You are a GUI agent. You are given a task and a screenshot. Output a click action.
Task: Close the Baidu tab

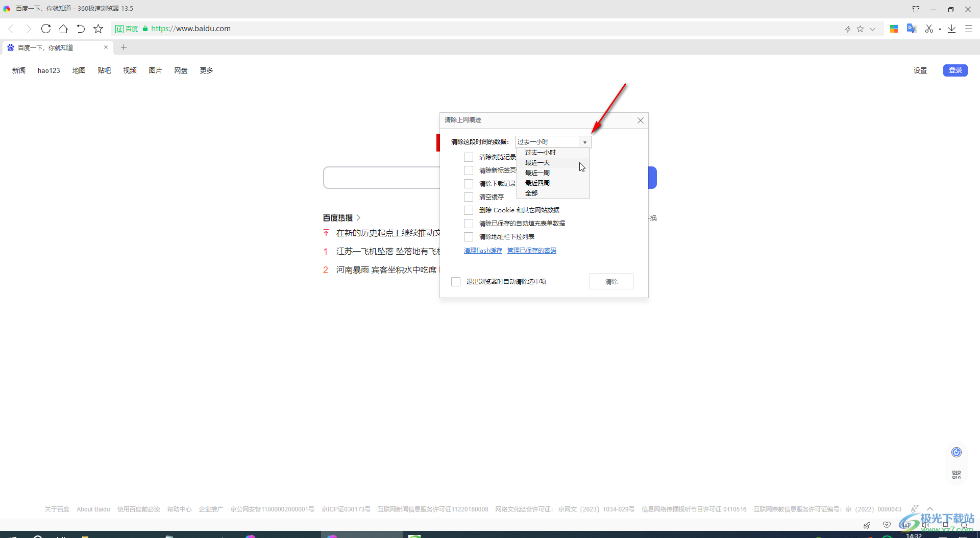(106, 47)
